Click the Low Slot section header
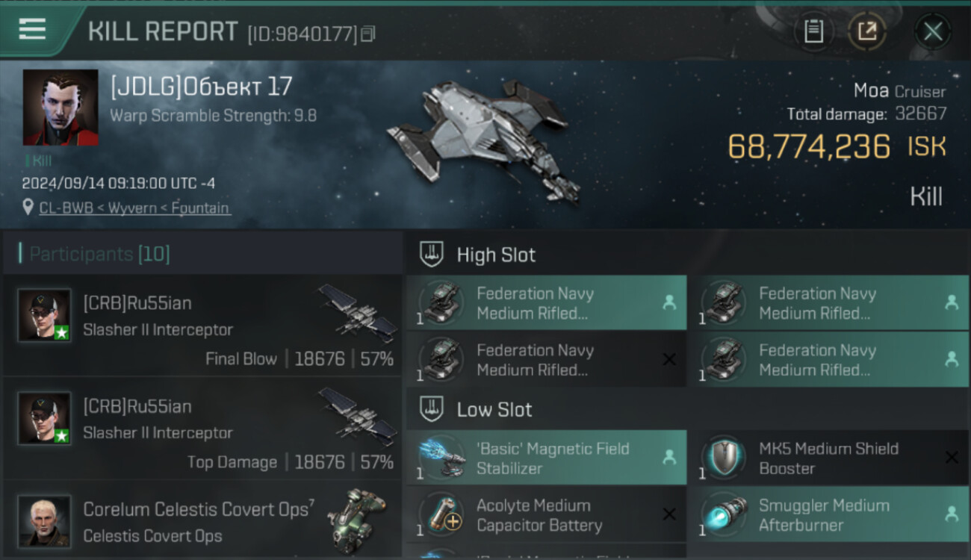Screen dimensions: 971x560 pos(494,409)
